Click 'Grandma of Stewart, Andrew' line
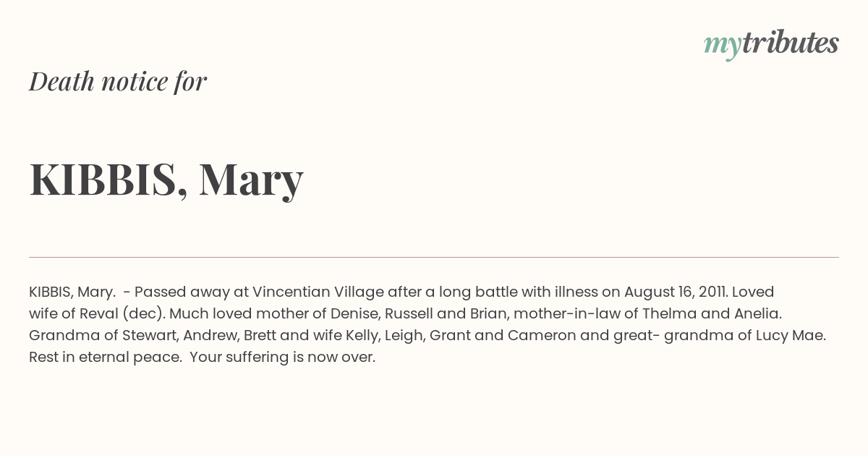The height and width of the screenshot is (456, 868). tap(133, 336)
